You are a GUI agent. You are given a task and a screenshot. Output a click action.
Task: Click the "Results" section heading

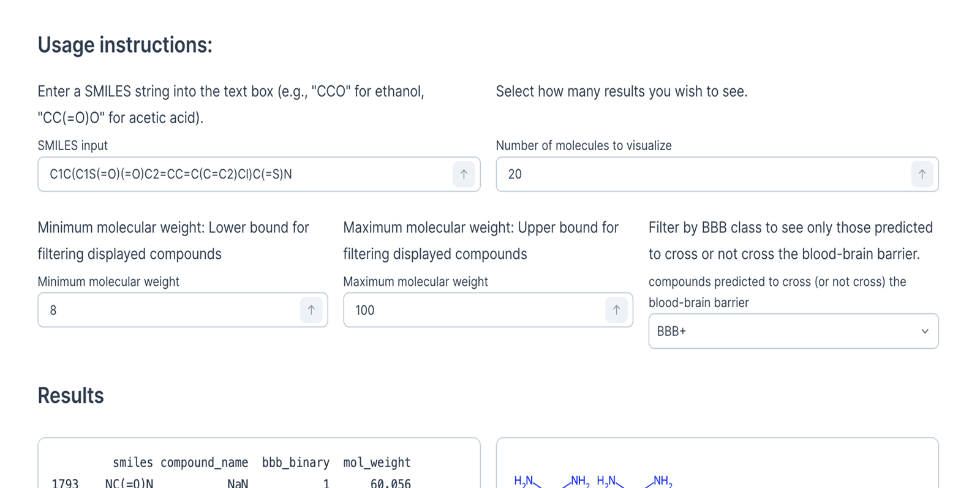click(x=70, y=396)
